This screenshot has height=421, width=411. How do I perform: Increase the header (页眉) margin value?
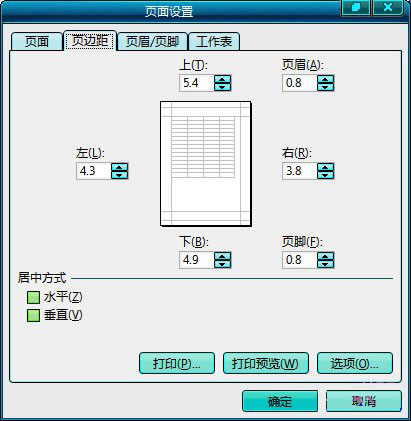[x=325, y=79]
